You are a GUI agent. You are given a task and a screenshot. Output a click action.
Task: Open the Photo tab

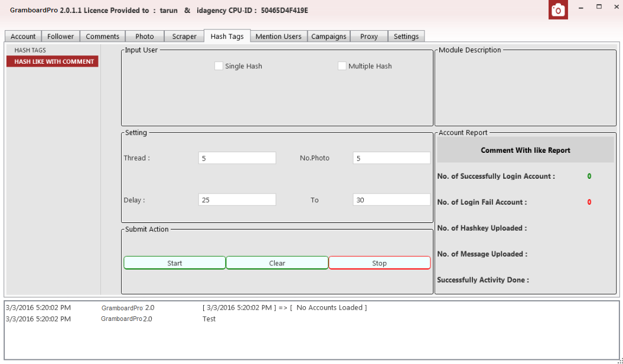[145, 36]
